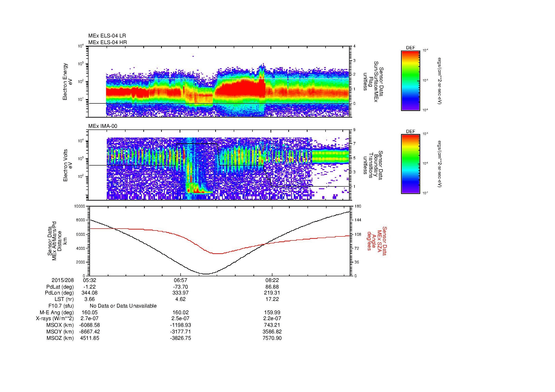Click LST value '4.62'
This screenshot has width=555, height=392.
pos(181,299)
